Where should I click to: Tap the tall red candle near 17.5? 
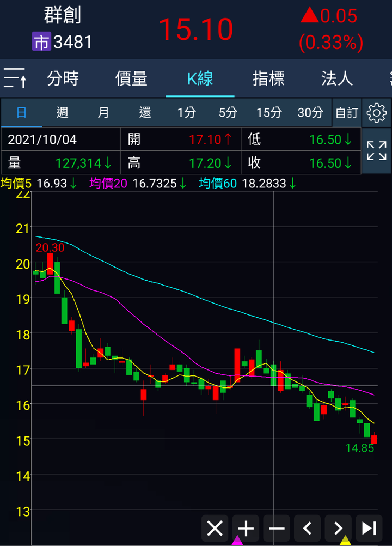(237, 365)
